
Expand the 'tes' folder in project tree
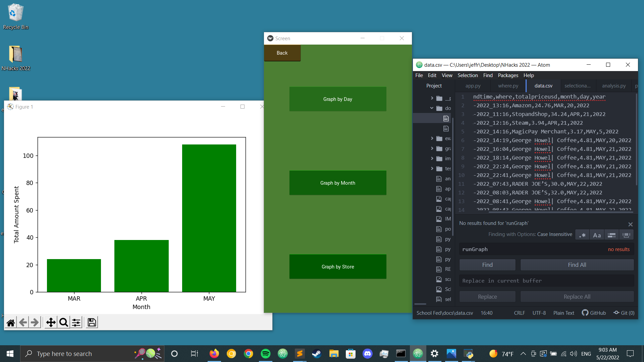432,168
